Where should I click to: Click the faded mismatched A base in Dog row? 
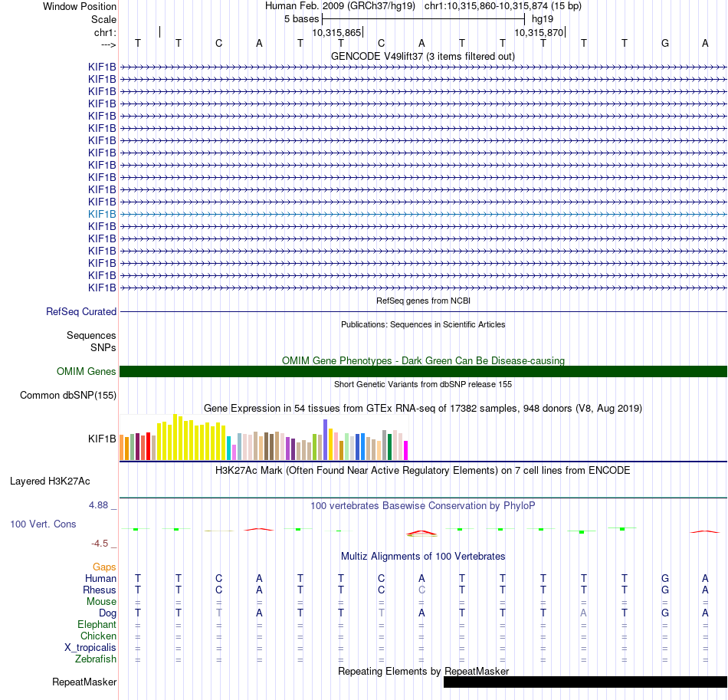point(584,613)
